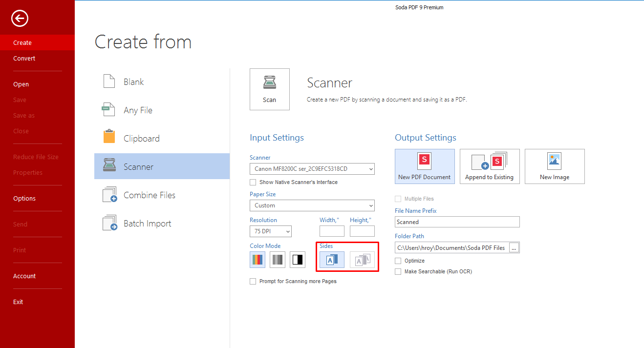Screen dimensions: 644x348
Task: Go to Options in sidebar
Action: (24, 198)
